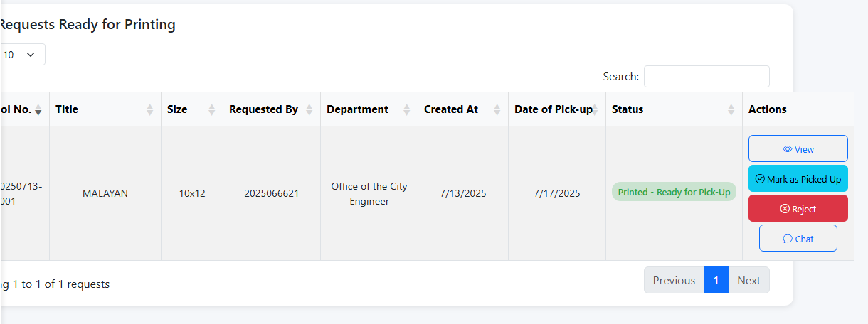868x324 pixels.
Task: Sort by Title column arrows
Action: 150,109
